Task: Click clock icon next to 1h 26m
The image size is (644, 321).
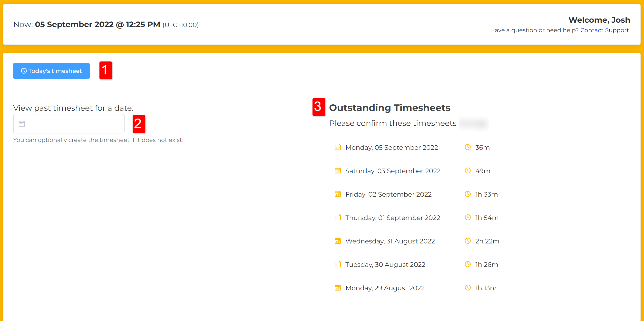Action: coord(468,264)
